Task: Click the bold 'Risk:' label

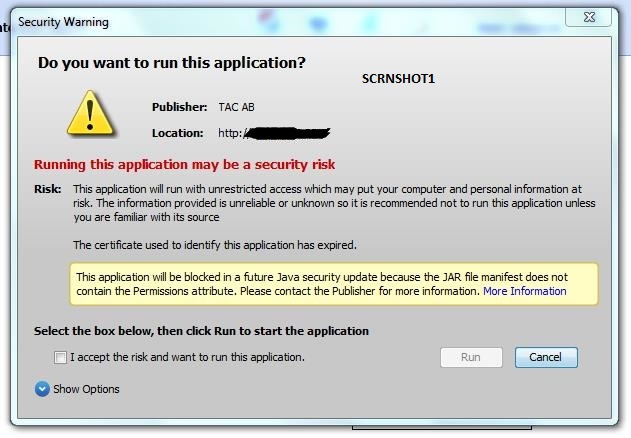Action: (x=48, y=189)
